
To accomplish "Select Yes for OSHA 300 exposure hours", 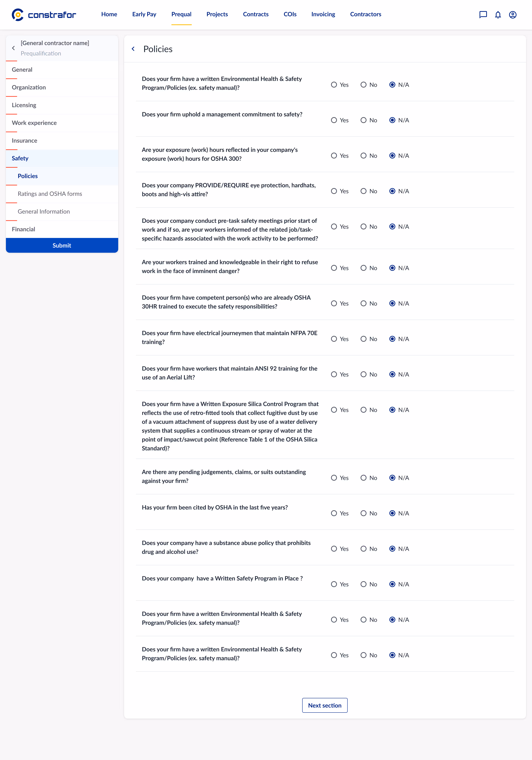I will (334, 156).
